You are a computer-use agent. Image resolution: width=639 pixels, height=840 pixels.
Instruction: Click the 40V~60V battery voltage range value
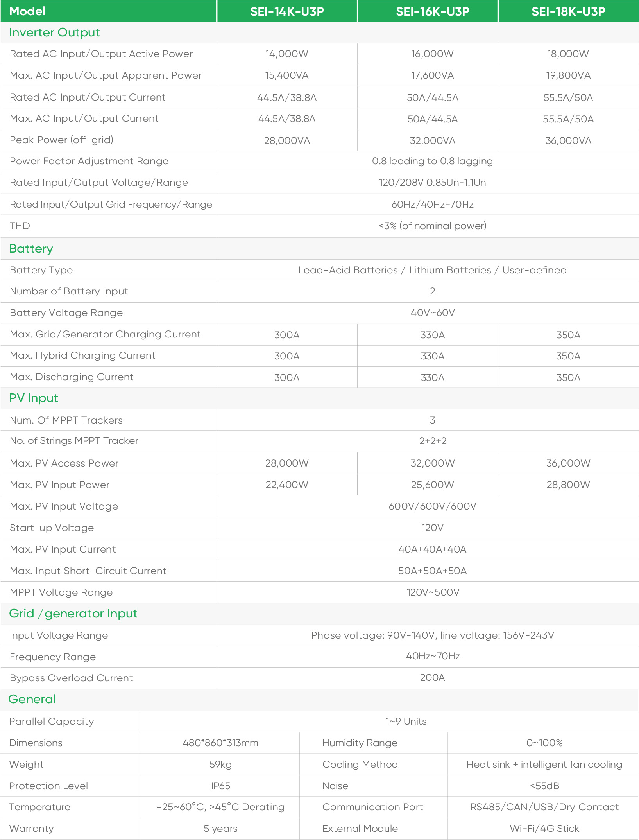pos(432,313)
